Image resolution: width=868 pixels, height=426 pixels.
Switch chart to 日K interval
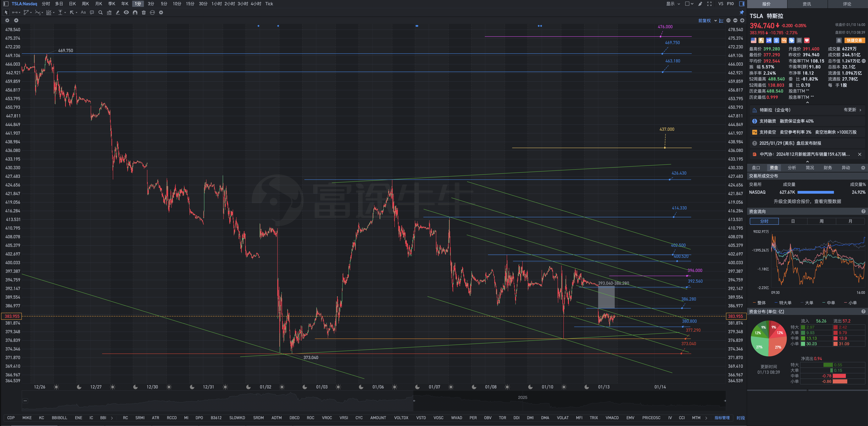tap(72, 4)
